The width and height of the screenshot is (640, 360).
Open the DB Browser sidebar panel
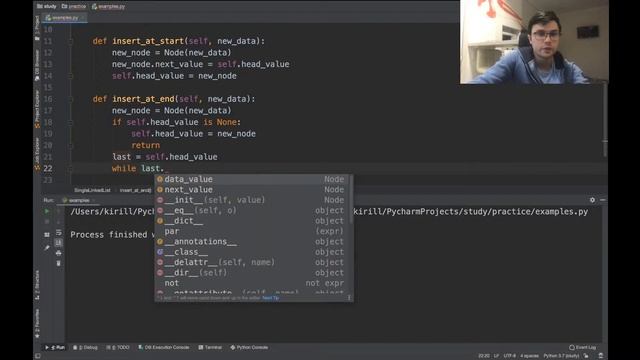(x=37, y=64)
